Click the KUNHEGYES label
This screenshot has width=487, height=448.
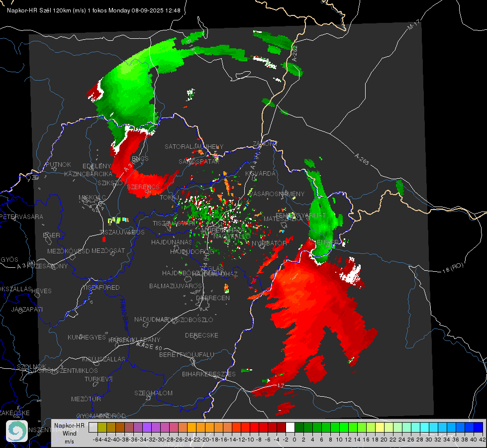87,337
